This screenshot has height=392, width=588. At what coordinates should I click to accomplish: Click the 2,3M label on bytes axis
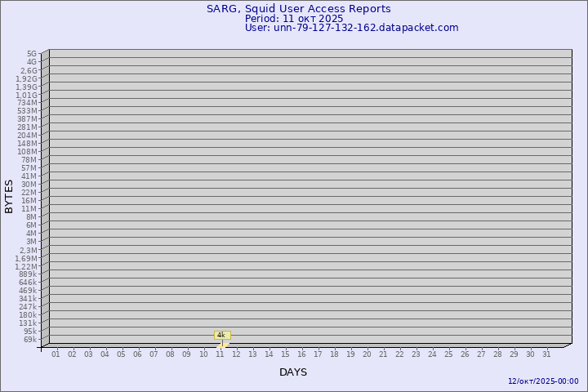tap(28, 250)
